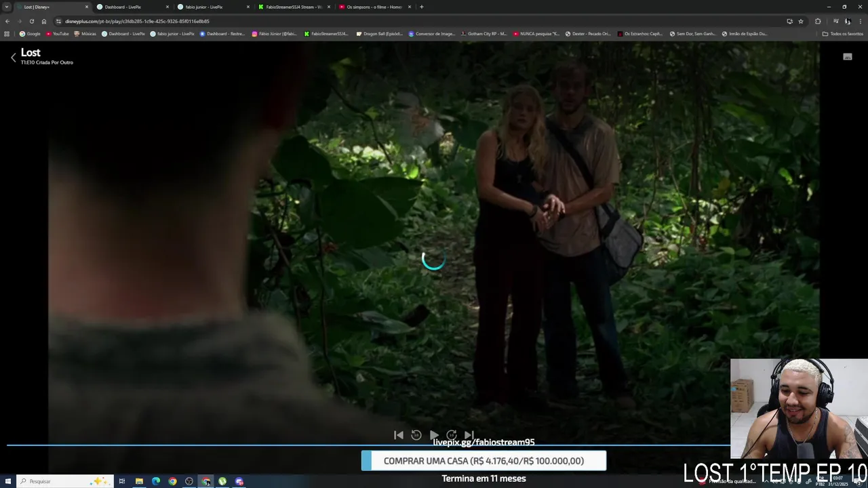Open the cast icon at player top right
The width and height of the screenshot is (868, 488).
pos(847,57)
